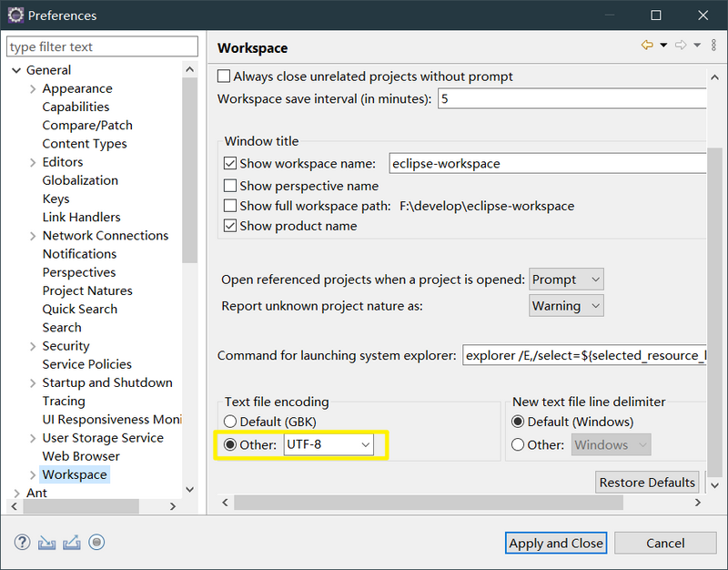This screenshot has width=728, height=570.
Task: Click the Restore Defaults button
Action: pyautogui.click(x=647, y=482)
